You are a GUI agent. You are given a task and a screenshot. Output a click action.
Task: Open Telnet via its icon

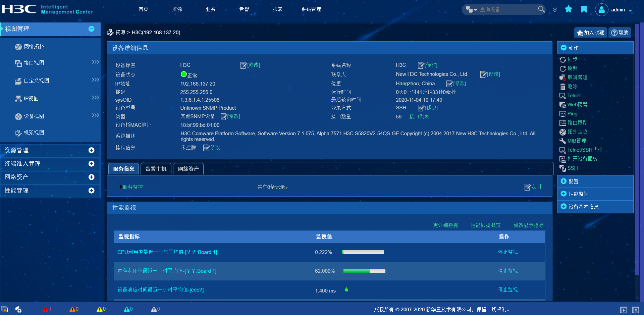562,96
